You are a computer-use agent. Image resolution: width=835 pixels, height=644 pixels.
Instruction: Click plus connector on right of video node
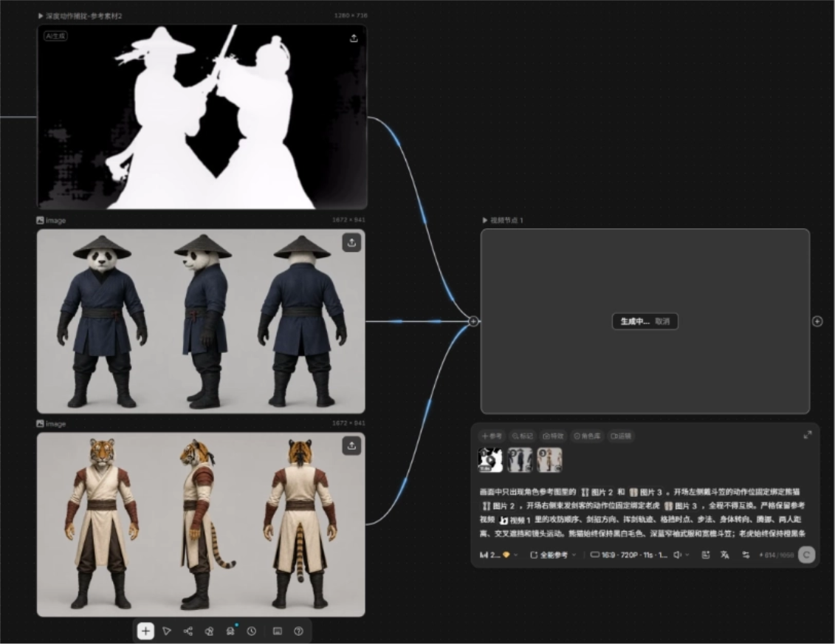[x=817, y=321]
